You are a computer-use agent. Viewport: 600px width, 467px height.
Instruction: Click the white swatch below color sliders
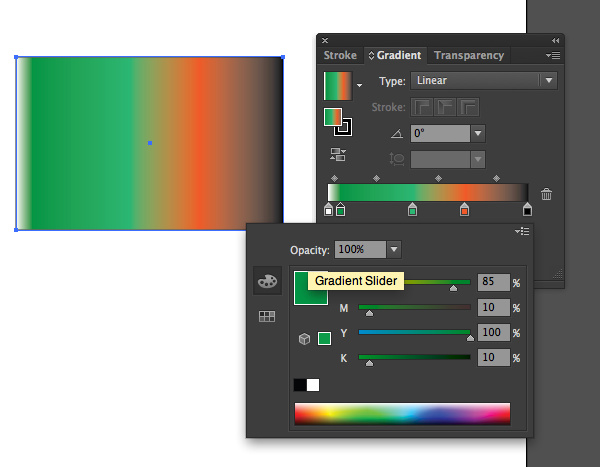[x=313, y=385]
